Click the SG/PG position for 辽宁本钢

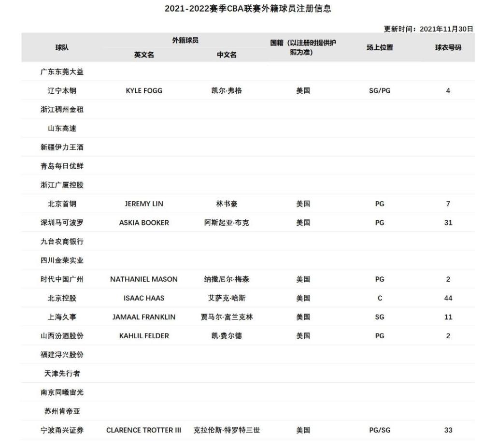pyautogui.click(x=380, y=90)
